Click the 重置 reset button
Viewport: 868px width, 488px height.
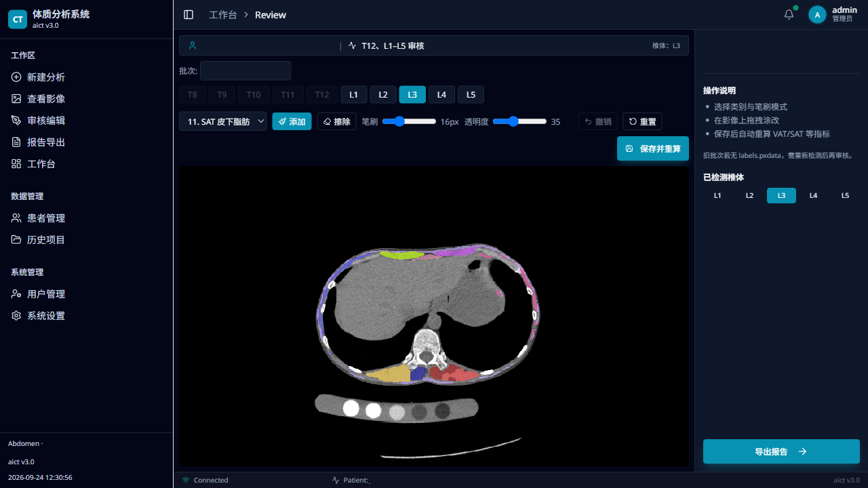pyautogui.click(x=642, y=121)
